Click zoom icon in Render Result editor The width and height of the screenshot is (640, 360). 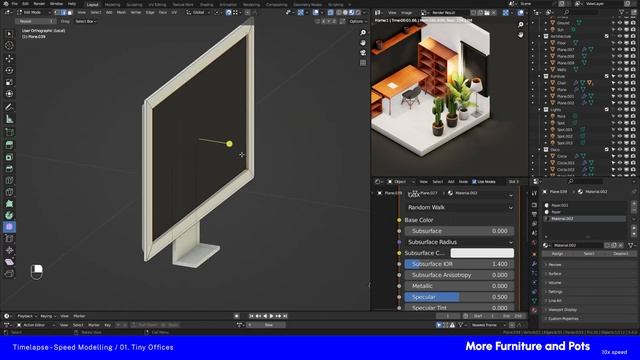tap(521, 25)
